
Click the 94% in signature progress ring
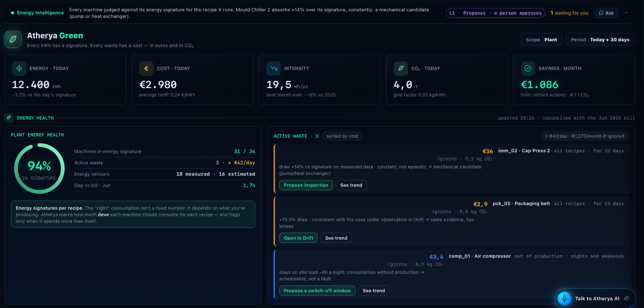pyautogui.click(x=39, y=169)
